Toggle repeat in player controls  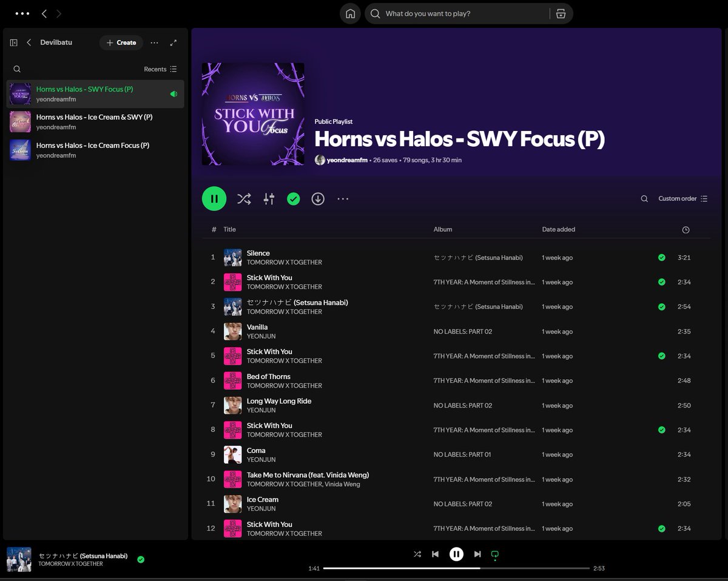[x=495, y=554]
